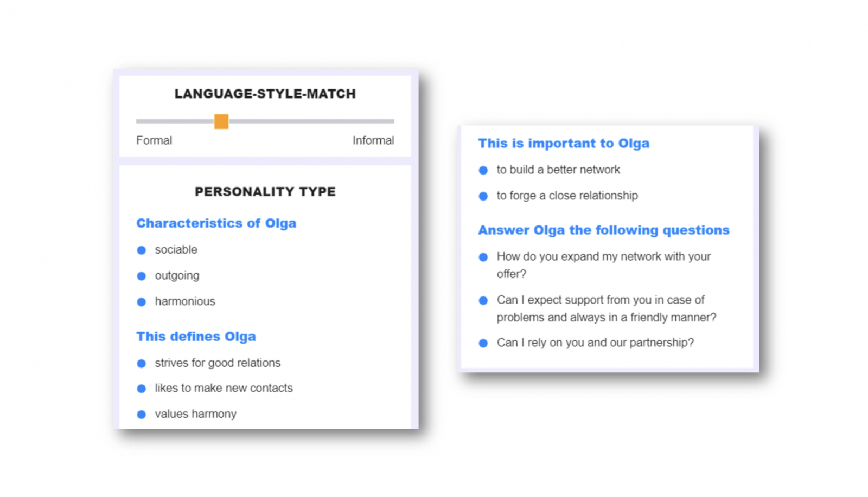Viewport: 868px width, 497px height.
Task: Open 'This is important to Olga' heading
Action: (x=563, y=143)
